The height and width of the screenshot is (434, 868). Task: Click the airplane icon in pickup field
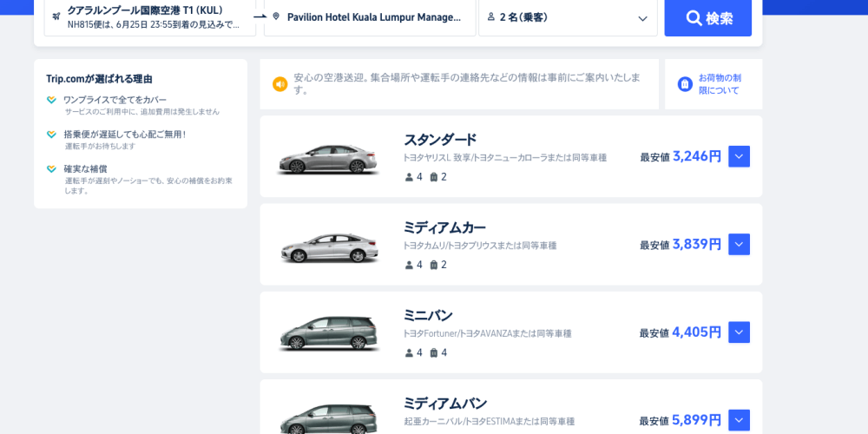point(56,16)
